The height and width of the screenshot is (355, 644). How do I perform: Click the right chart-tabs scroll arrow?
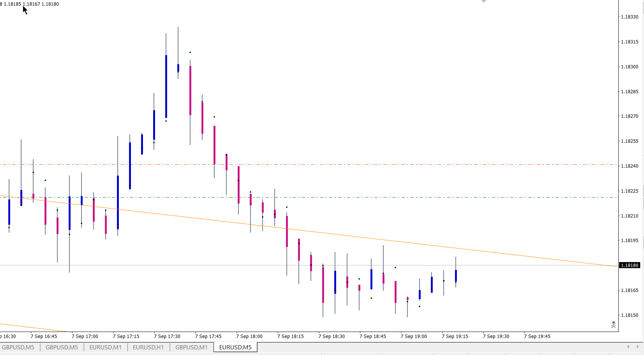638,347
